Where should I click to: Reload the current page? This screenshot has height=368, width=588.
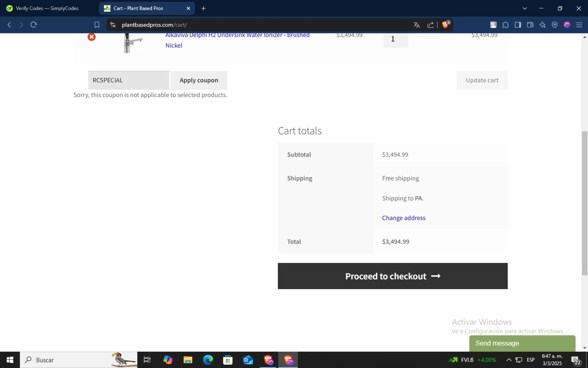[x=34, y=25]
